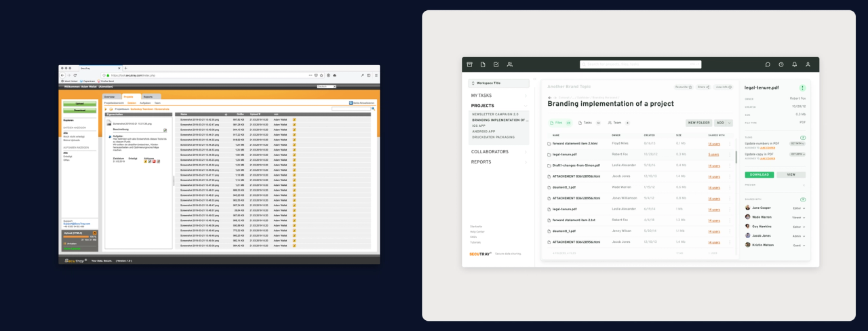Open the row menu for forward statement item 2.html
This screenshot has height=331, width=868.
(x=730, y=144)
